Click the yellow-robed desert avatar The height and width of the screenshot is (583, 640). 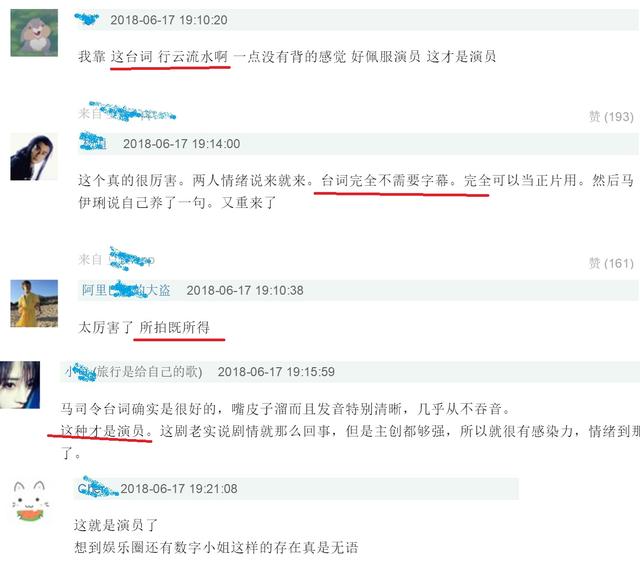click(x=34, y=303)
